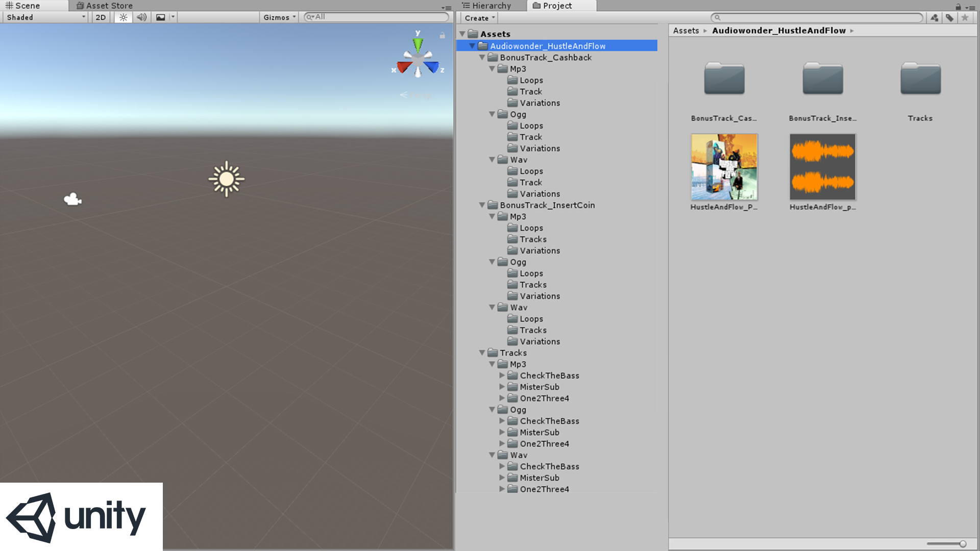
Task: Switch to Asset Store tab
Action: tap(104, 6)
